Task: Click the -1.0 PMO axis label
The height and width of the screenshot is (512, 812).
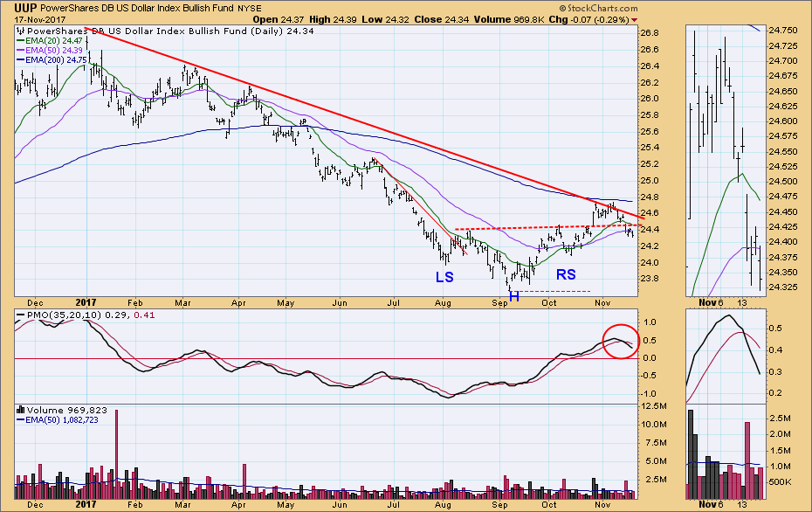Action: (x=649, y=394)
